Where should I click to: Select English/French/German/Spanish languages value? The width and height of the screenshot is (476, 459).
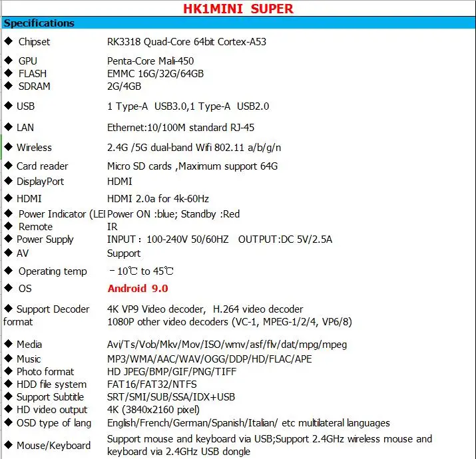(248, 423)
